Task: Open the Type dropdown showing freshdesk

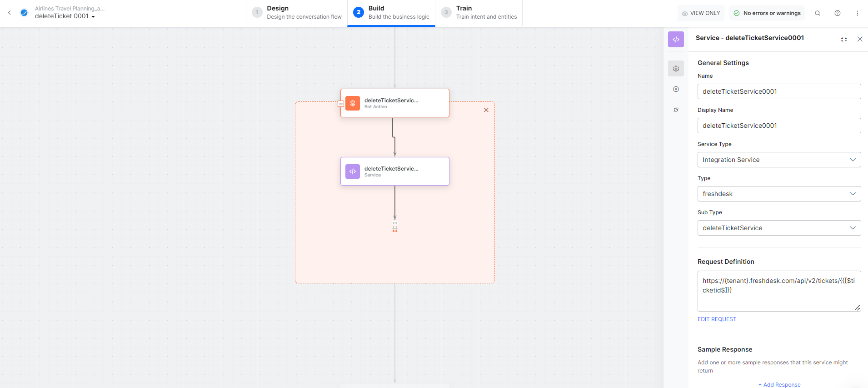Action: (x=778, y=194)
